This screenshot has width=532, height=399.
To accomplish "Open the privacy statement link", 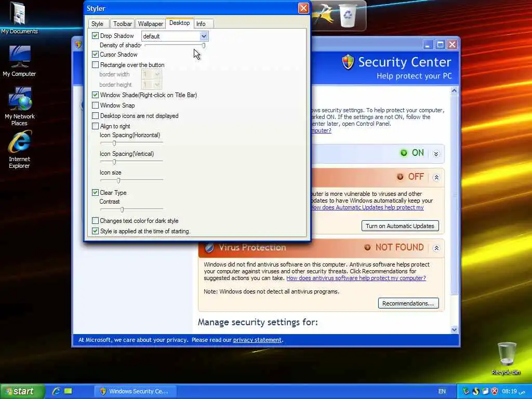I will [x=257, y=340].
